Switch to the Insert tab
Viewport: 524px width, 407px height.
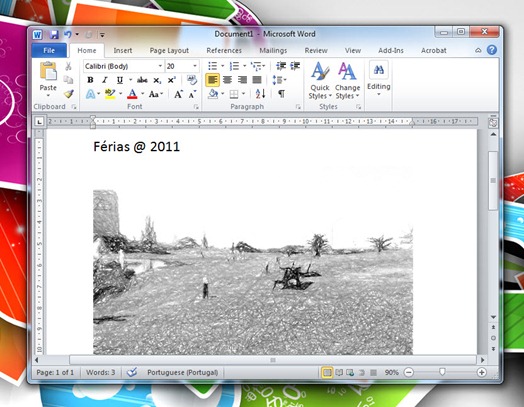(x=123, y=50)
